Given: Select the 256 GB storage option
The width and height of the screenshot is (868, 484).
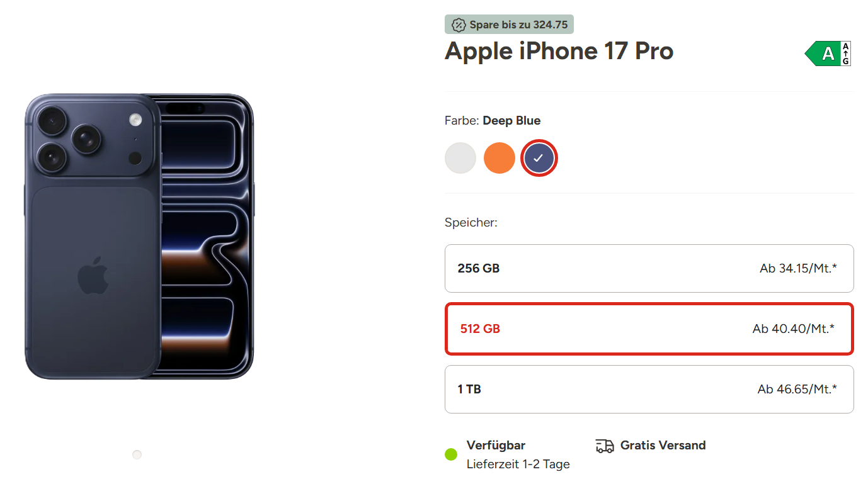Looking at the screenshot, I should click(649, 269).
